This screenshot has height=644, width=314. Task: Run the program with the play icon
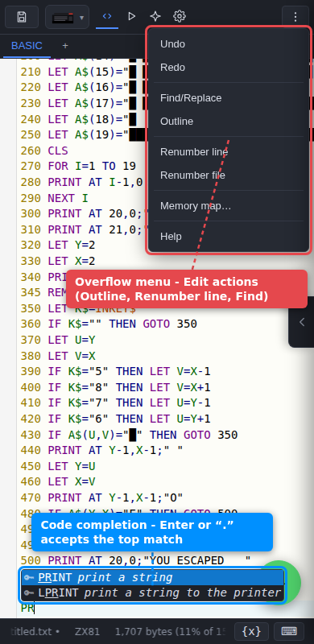[x=131, y=16]
